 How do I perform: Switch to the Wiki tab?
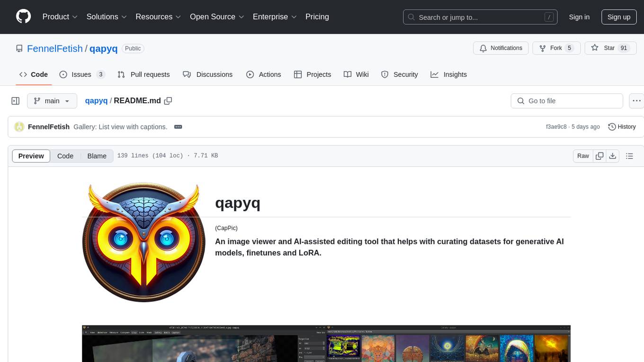point(356,74)
